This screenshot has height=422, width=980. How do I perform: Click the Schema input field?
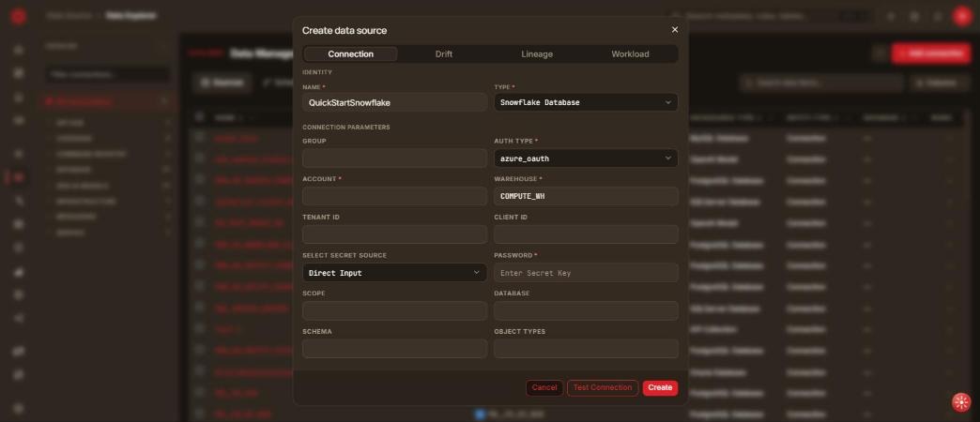[x=394, y=348]
